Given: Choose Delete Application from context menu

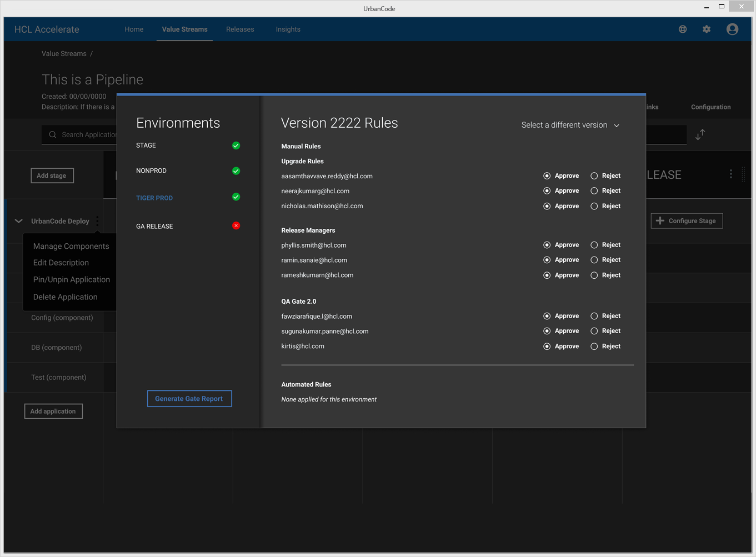Looking at the screenshot, I should 65,297.
